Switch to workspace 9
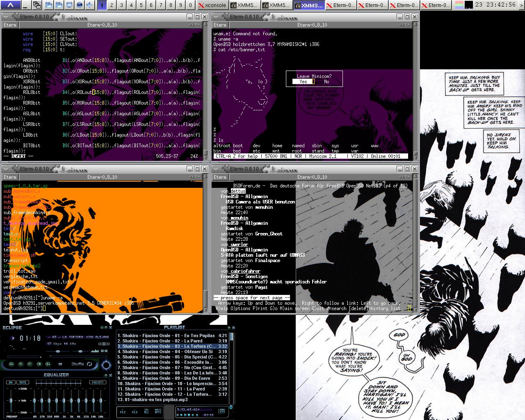 click(180, 5)
